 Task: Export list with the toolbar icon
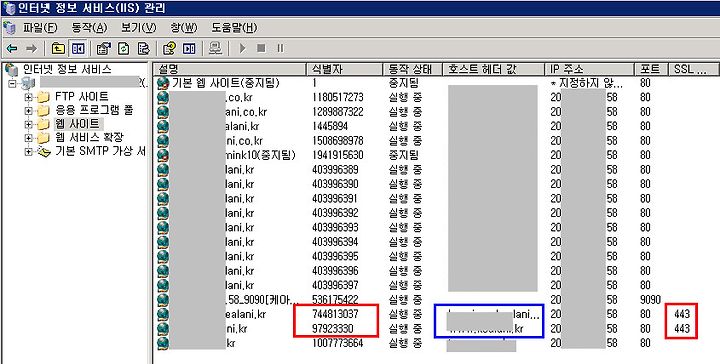click(x=144, y=48)
